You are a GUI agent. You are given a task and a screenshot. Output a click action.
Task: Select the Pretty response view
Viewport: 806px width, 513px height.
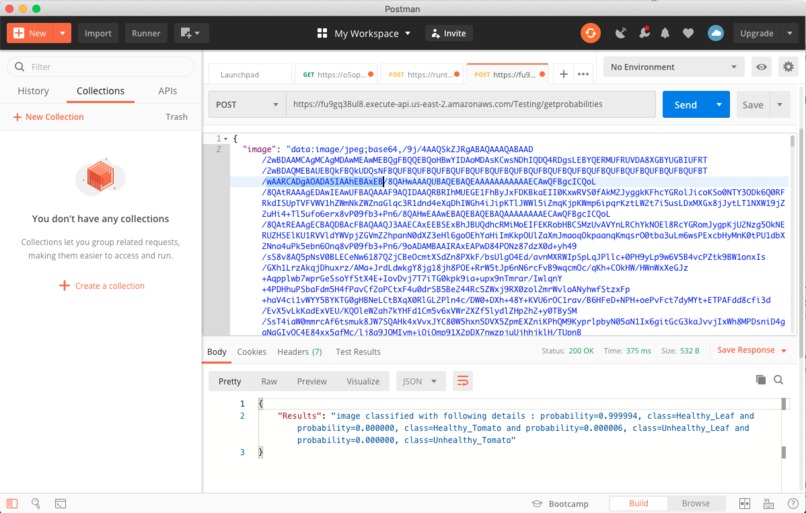[229, 381]
